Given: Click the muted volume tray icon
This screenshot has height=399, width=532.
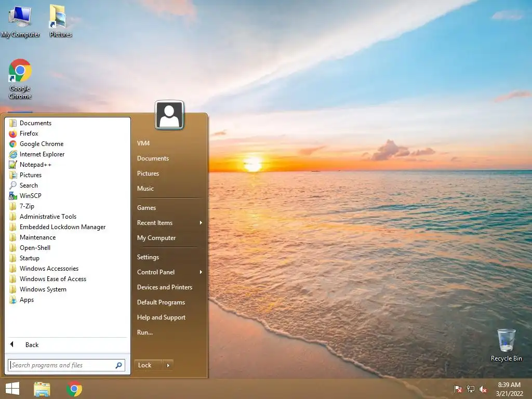Looking at the screenshot, I should click(x=483, y=389).
